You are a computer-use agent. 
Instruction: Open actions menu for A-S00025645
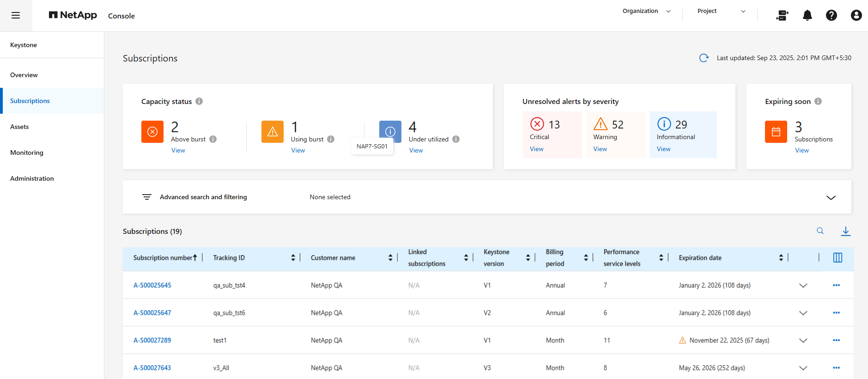[836, 285]
